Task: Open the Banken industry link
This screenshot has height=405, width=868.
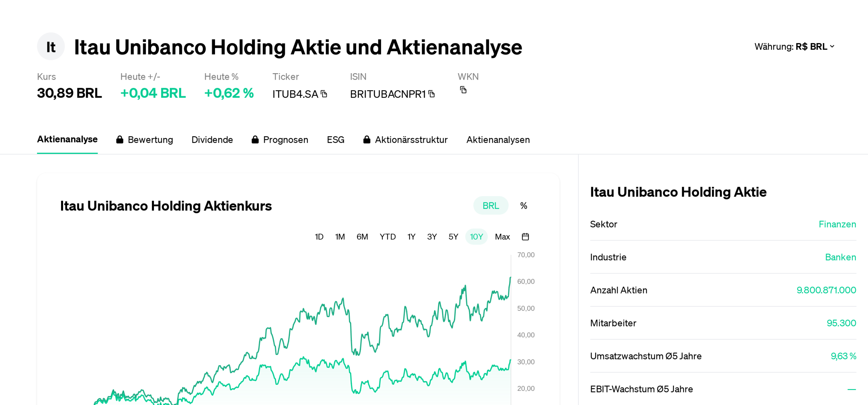Action: [841, 257]
